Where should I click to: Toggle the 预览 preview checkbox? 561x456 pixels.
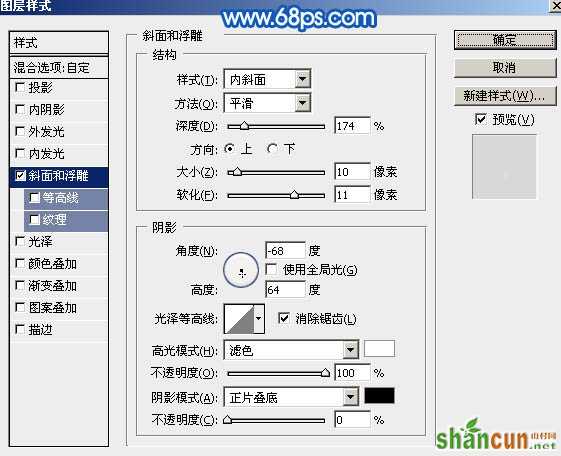click(x=480, y=119)
